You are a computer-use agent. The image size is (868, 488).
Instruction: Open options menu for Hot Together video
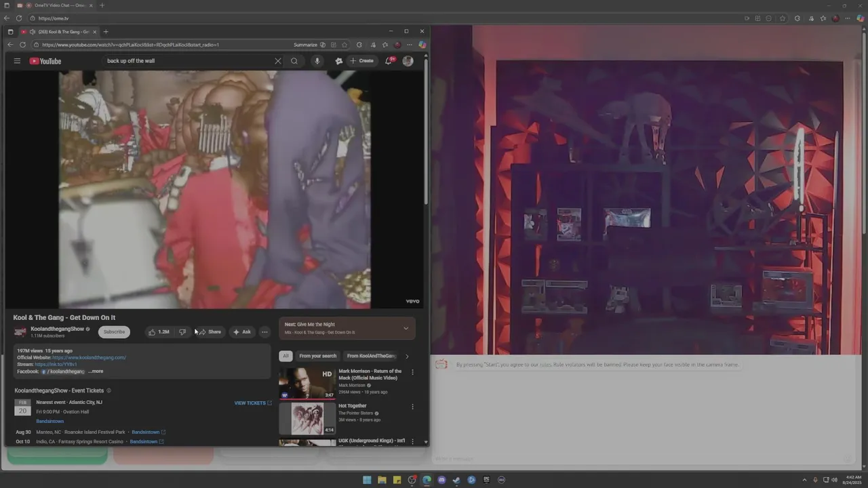click(x=412, y=407)
